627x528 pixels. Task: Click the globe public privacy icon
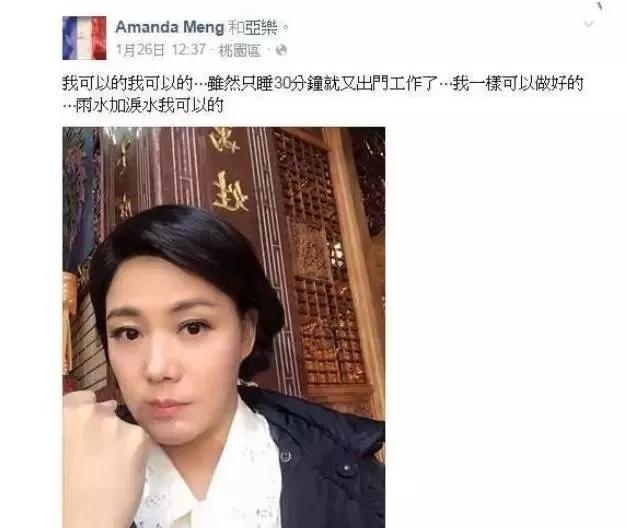coord(282,50)
